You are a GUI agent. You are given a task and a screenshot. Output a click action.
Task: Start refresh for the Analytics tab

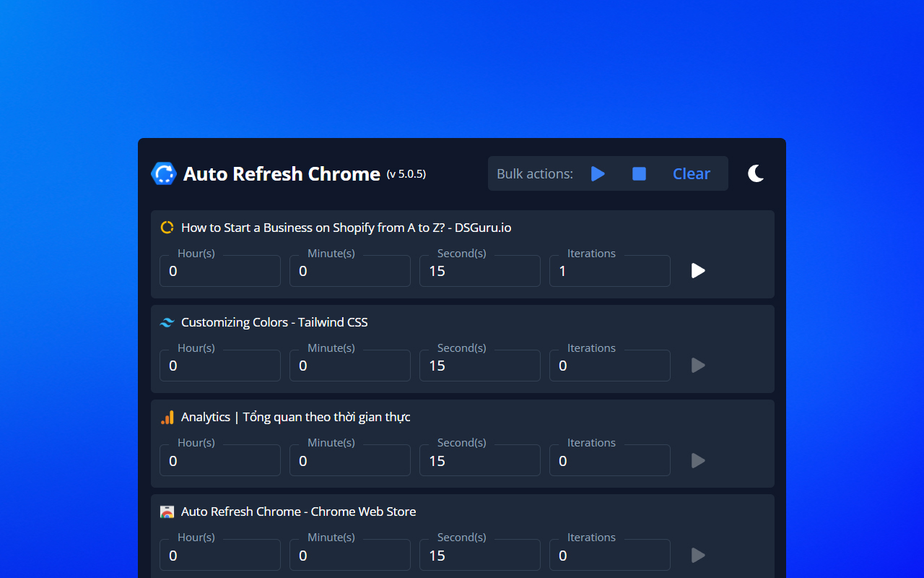(698, 460)
